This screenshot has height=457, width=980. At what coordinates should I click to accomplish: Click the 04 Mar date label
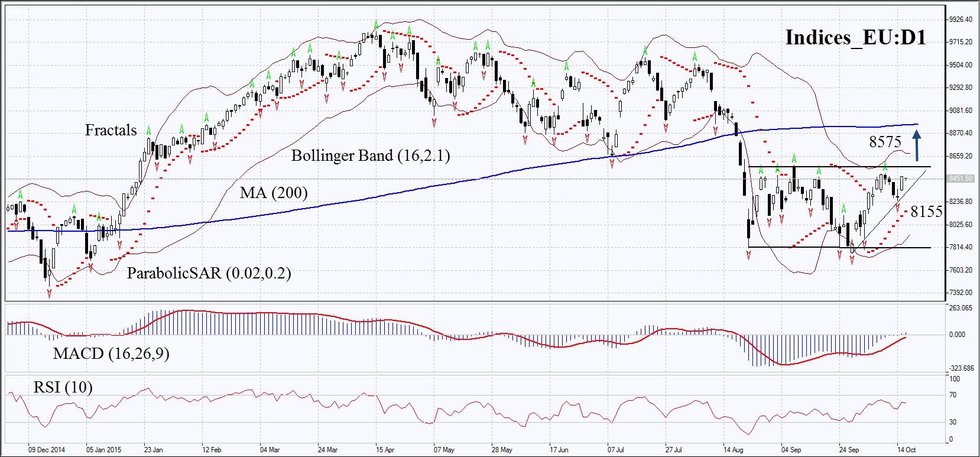pyautogui.click(x=270, y=450)
